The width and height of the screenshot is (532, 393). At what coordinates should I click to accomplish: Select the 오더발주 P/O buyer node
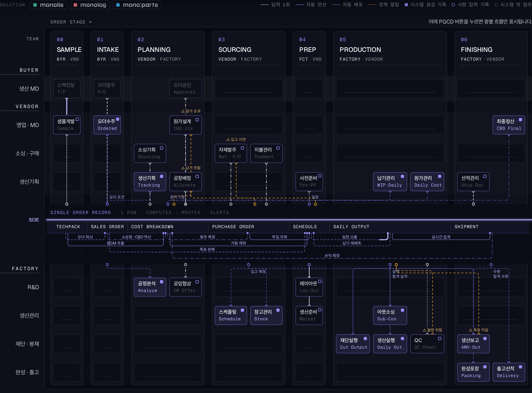[x=107, y=89]
